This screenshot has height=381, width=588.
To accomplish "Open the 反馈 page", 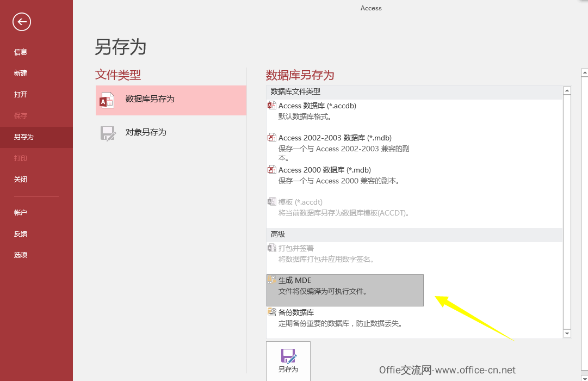I will tap(36, 234).
